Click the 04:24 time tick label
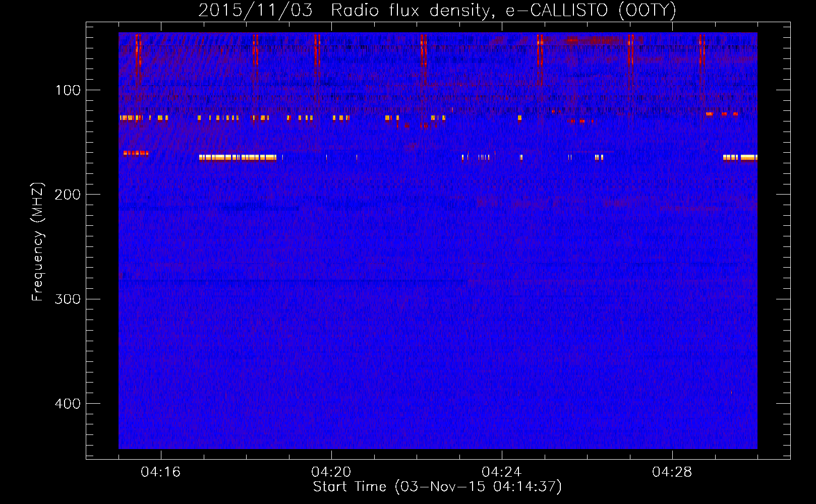Screen dimensions: 816x504 point(501,472)
